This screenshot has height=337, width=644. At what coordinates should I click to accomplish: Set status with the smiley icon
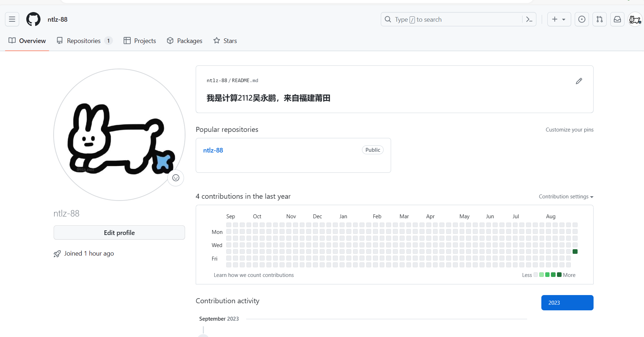coord(176,178)
